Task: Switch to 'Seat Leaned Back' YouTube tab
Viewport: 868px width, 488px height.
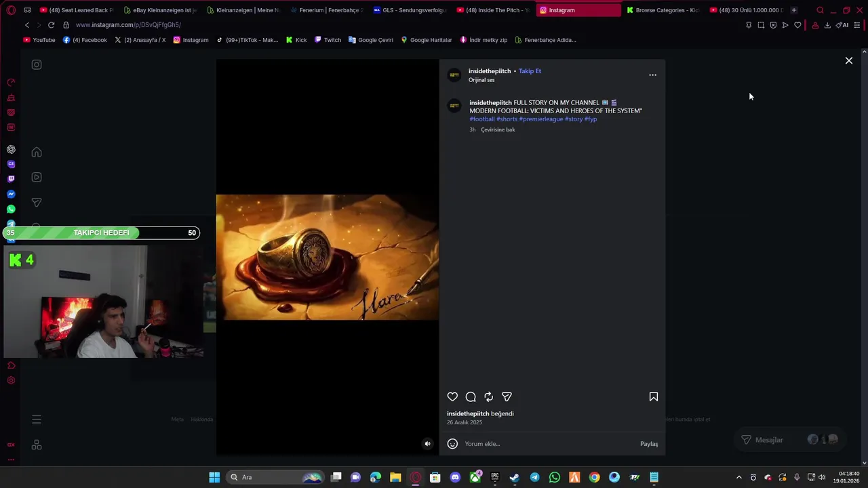Action: pyautogui.click(x=77, y=10)
